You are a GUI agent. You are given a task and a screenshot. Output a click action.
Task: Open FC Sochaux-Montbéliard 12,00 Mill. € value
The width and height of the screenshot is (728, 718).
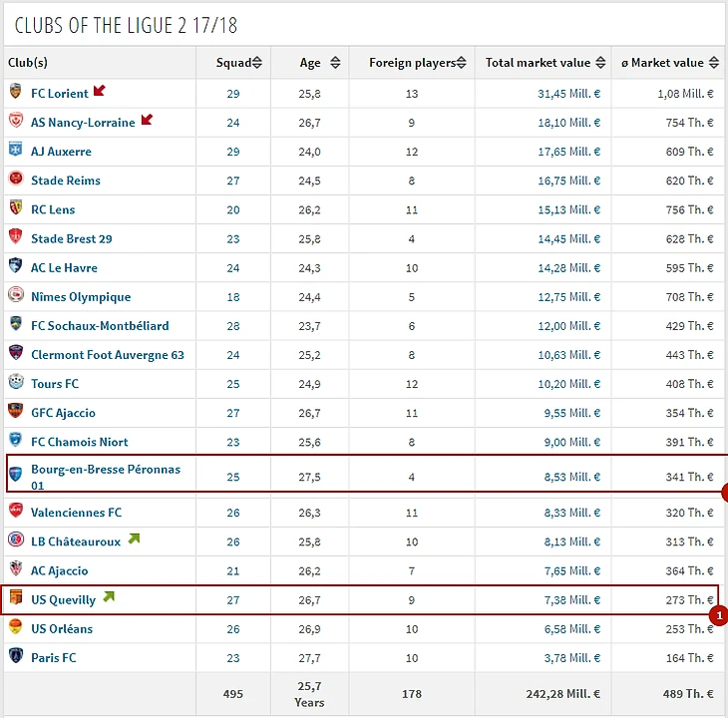pos(568,326)
